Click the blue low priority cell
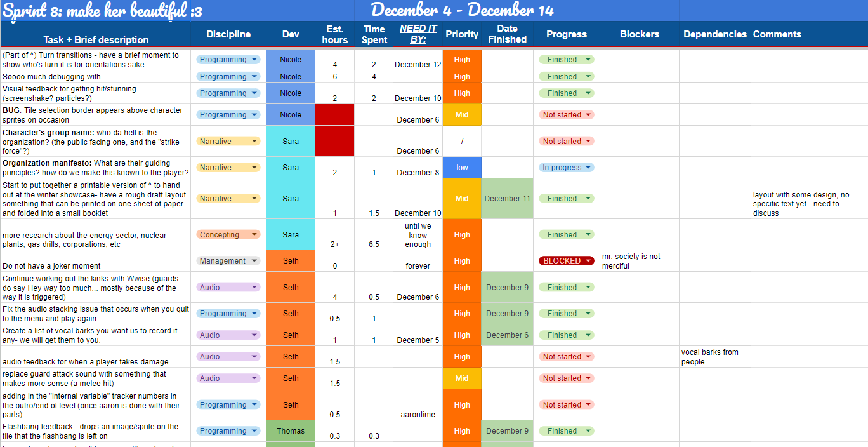Screen dimensions: 868x447 [x=462, y=168]
